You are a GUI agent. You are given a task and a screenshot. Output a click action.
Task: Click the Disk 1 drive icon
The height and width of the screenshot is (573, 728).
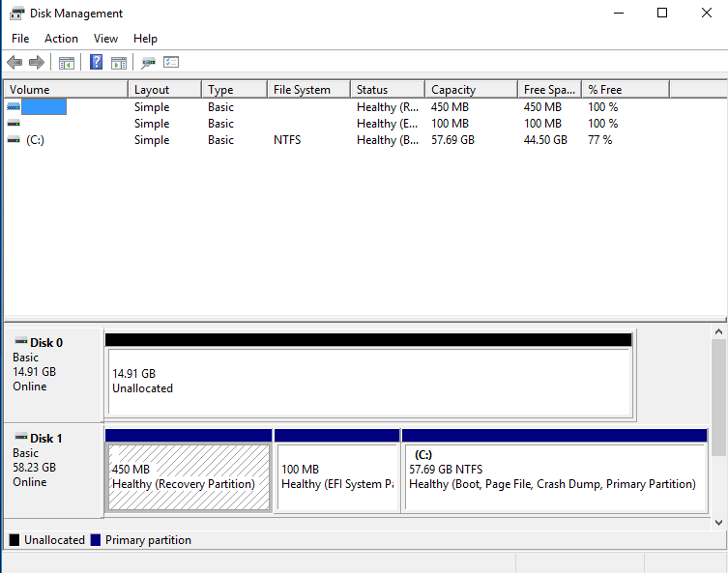point(21,437)
